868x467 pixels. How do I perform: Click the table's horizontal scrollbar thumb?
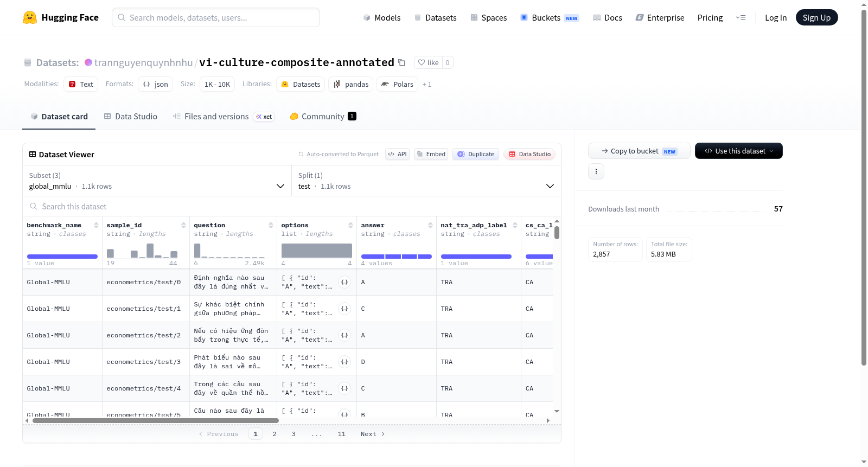click(156, 420)
